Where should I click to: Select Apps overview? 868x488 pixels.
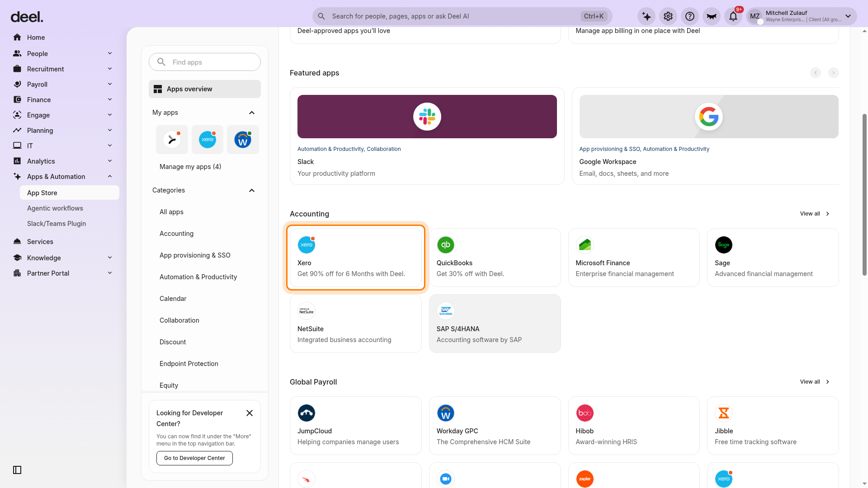click(205, 89)
